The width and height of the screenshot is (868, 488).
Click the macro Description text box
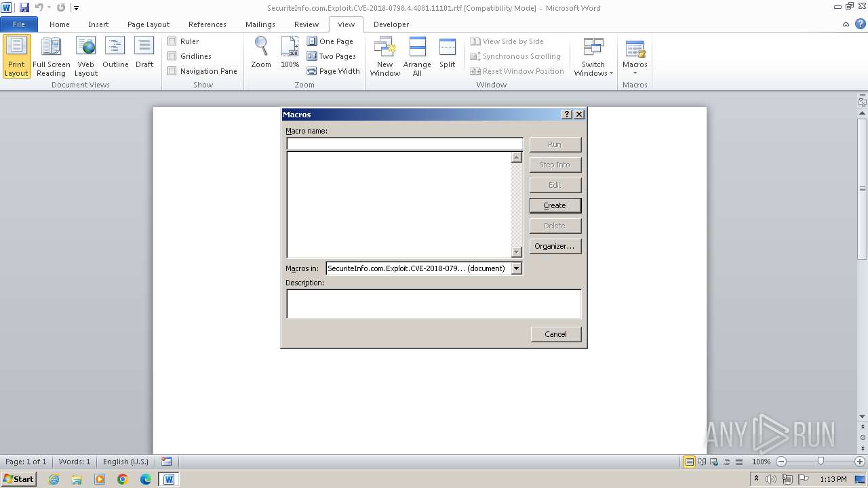click(433, 304)
